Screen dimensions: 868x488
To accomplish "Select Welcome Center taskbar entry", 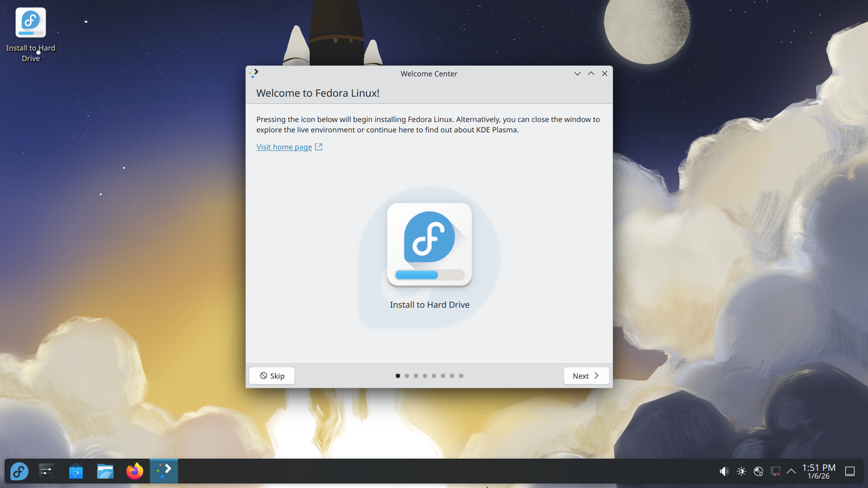I will point(164,471).
